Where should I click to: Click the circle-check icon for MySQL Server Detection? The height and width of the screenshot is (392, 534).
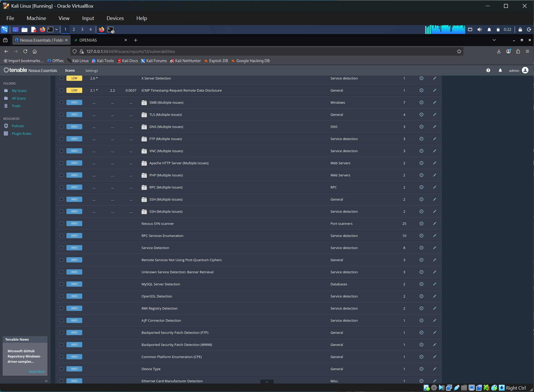coord(421,284)
